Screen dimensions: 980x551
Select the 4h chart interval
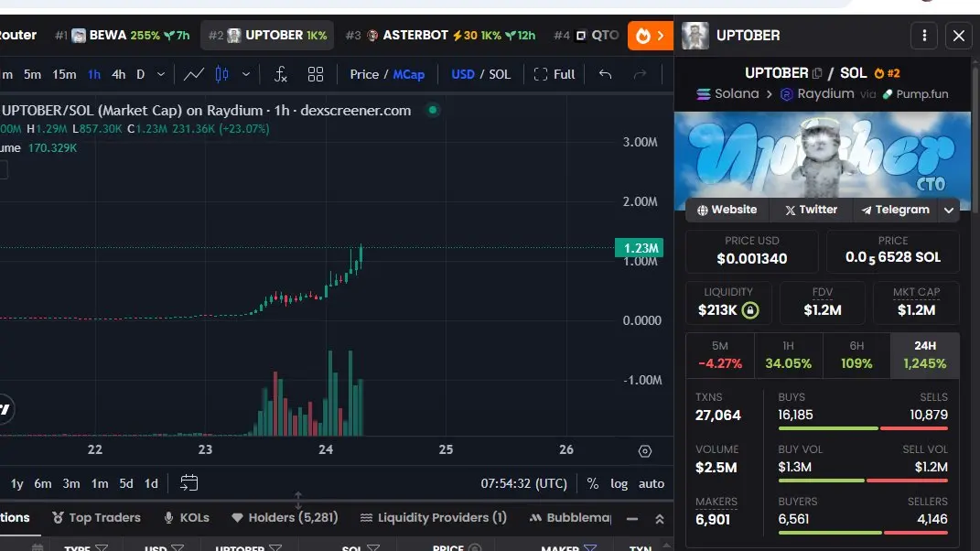pos(118,74)
